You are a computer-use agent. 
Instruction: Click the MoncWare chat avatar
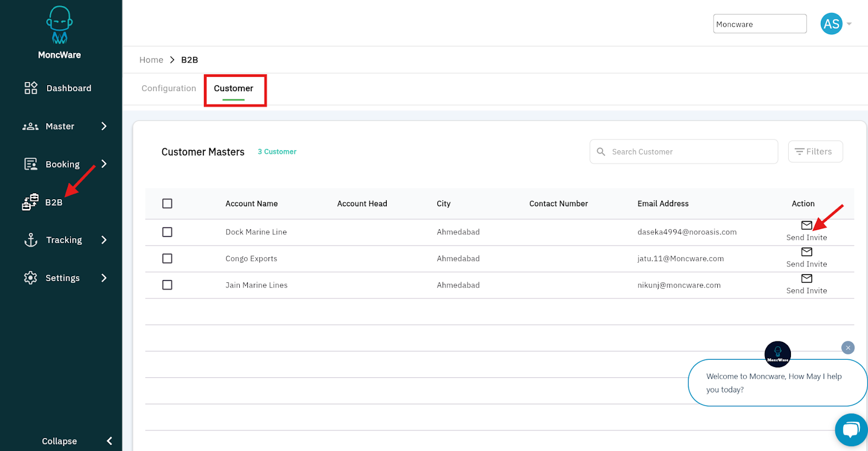(777, 354)
